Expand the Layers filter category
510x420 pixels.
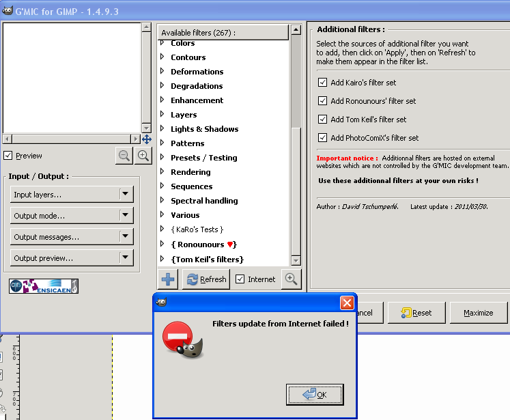coord(162,114)
